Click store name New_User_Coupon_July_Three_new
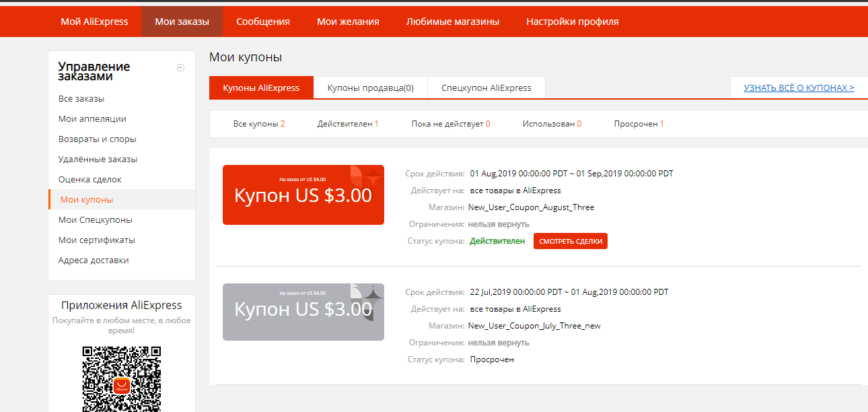This screenshot has width=868, height=412. coord(534,326)
